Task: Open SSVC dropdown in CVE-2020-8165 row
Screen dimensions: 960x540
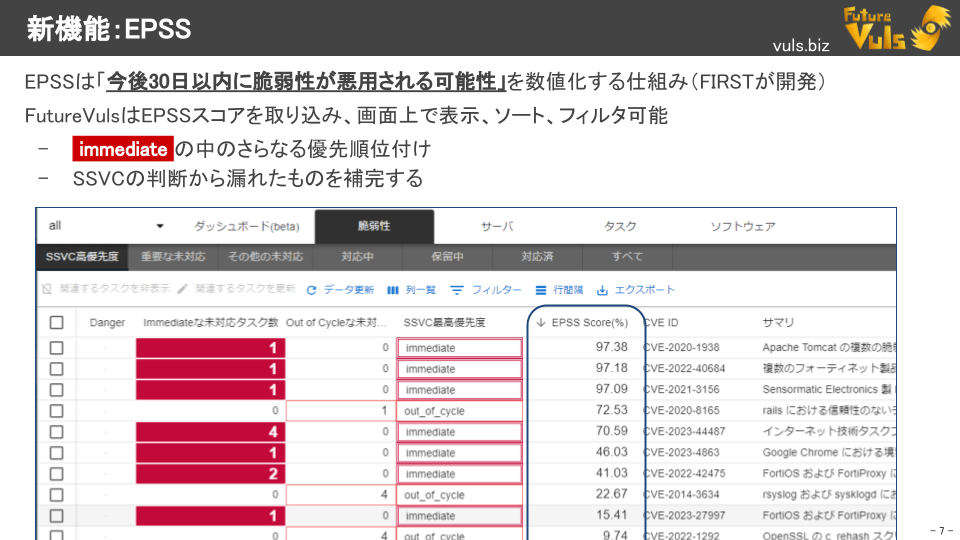Action: tap(460, 411)
